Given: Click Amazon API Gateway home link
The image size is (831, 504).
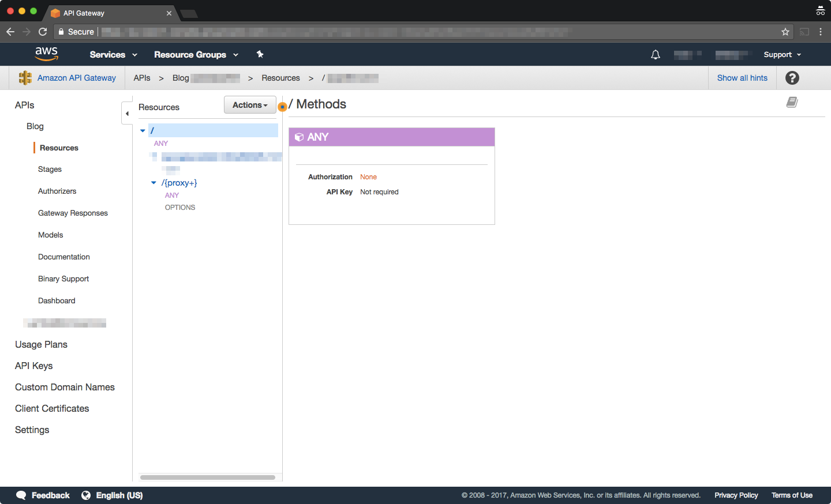Looking at the screenshot, I should pos(77,78).
